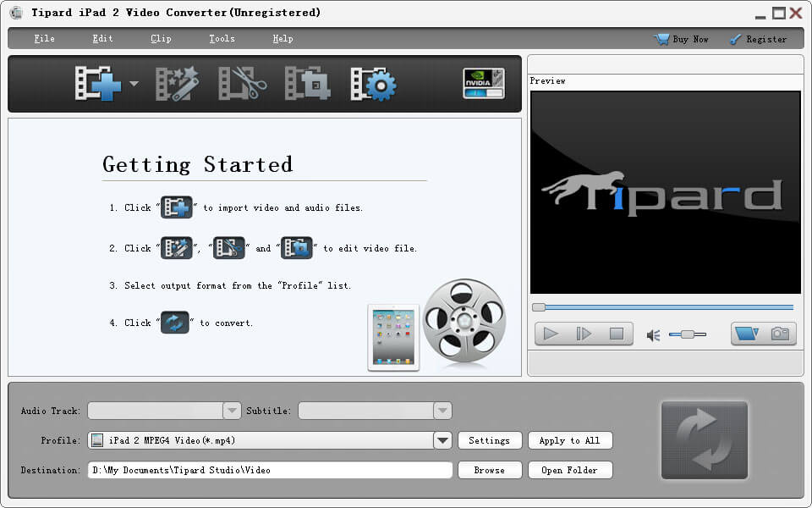Click the Add File toolbar icon
This screenshot has height=508, width=812.
[x=98, y=84]
